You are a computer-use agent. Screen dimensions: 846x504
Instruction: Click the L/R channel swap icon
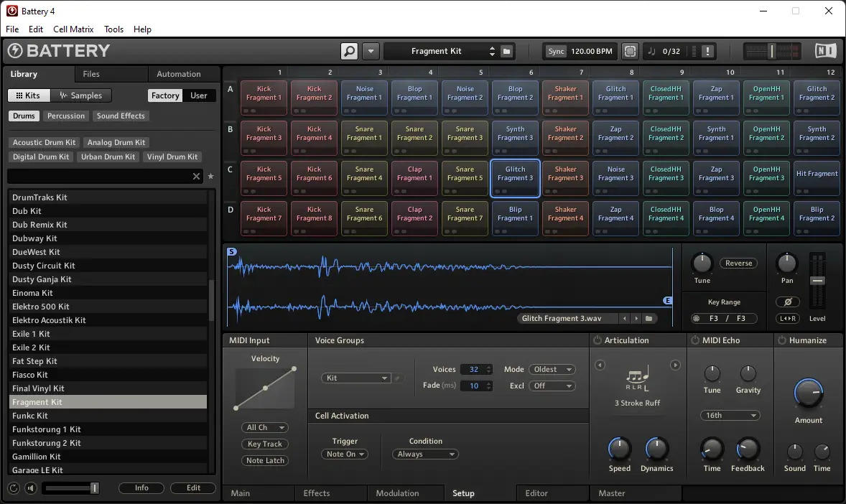click(x=787, y=318)
